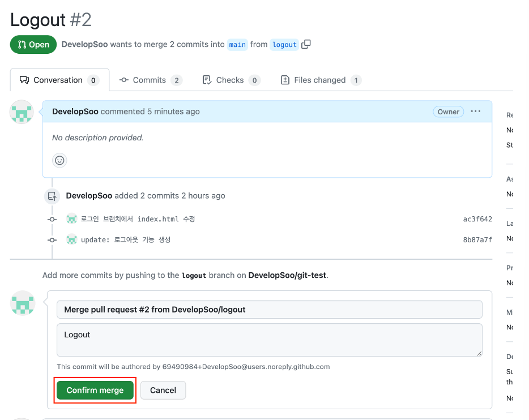Click DevelopSoo avatar beside merge box
Image resolution: width=529 pixels, height=420 pixels.
(x=23, y=303)
